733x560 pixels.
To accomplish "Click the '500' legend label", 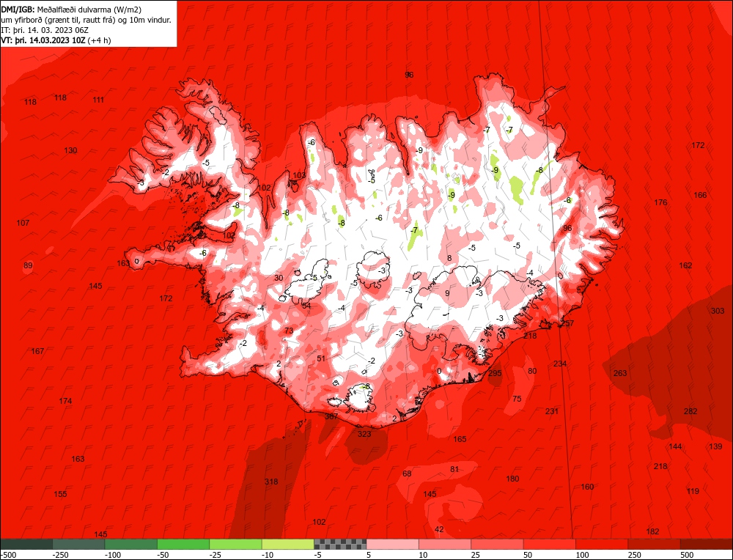I will tap(688, 555).
